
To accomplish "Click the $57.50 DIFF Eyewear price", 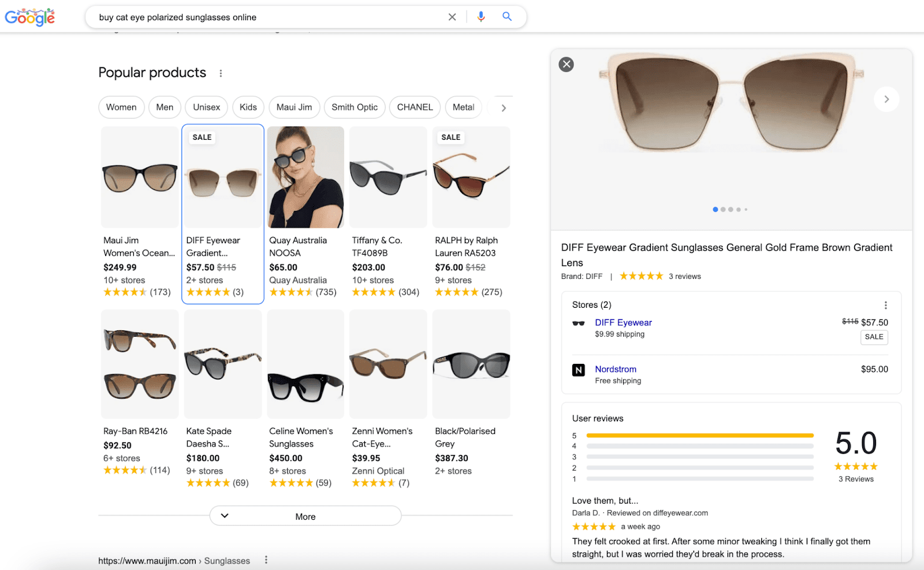I will [874, 322].
